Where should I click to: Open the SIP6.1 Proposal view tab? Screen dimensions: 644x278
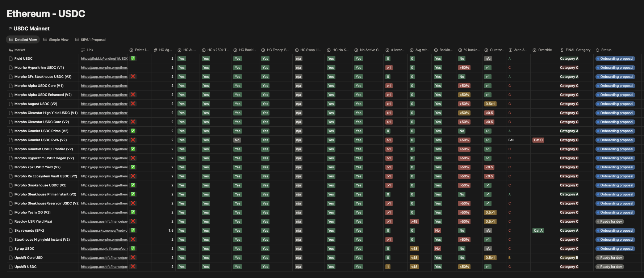tap(90, 40)
